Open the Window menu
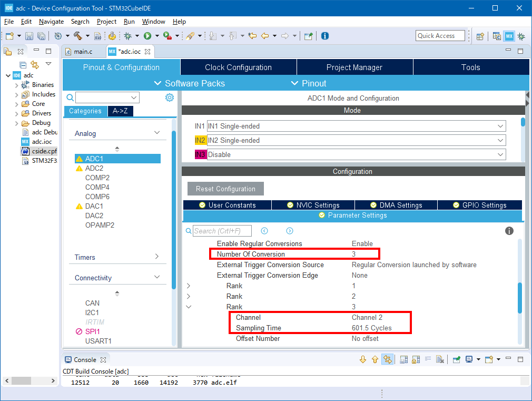 153,22
